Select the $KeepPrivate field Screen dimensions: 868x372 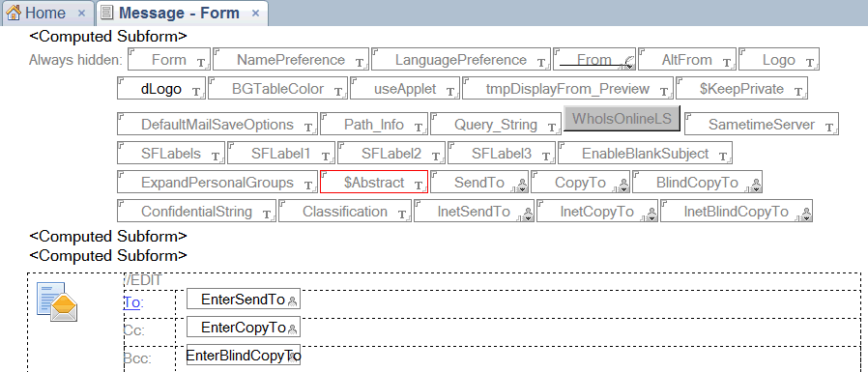coord(741,89)
